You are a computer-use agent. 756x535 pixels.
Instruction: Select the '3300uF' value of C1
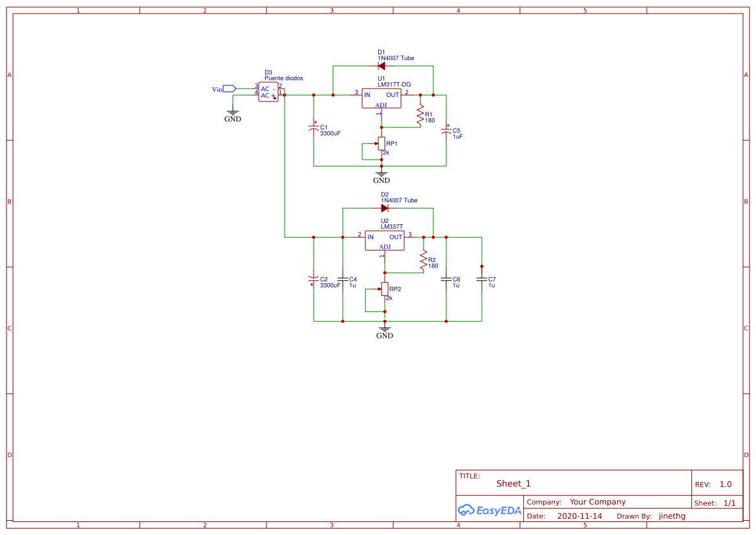coord(330,133)
